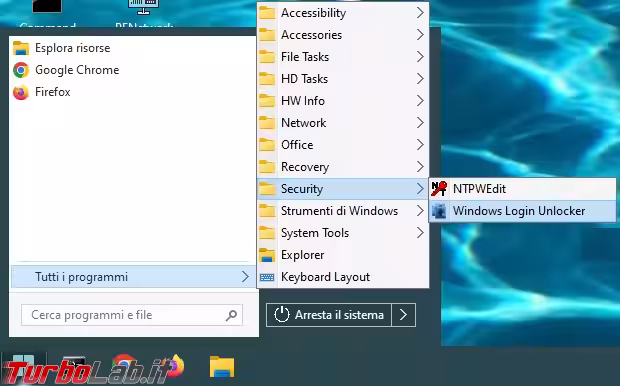Click the Recovery folder icon
The width and height of the screenshot is (620, 386).
(x=267, y=167)
